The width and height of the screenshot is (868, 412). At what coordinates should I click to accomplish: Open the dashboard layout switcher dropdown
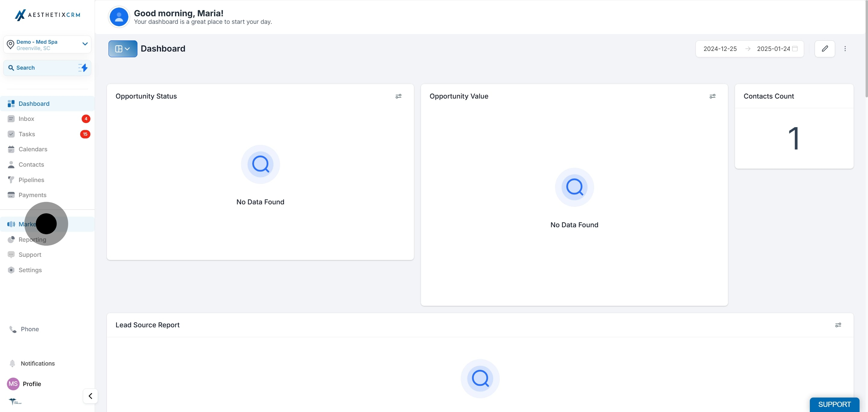pos(123,49)
